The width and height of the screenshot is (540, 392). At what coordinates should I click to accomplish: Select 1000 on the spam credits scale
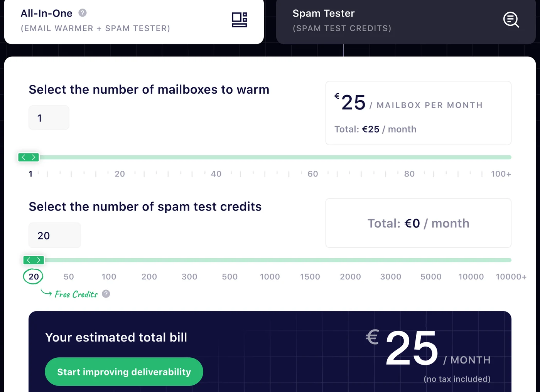[x=270, y=277]
